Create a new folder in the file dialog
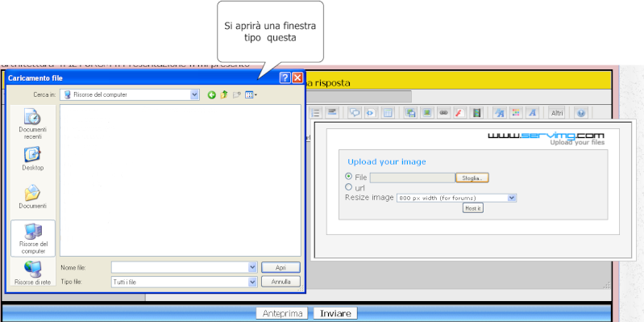 click(236, 95)
